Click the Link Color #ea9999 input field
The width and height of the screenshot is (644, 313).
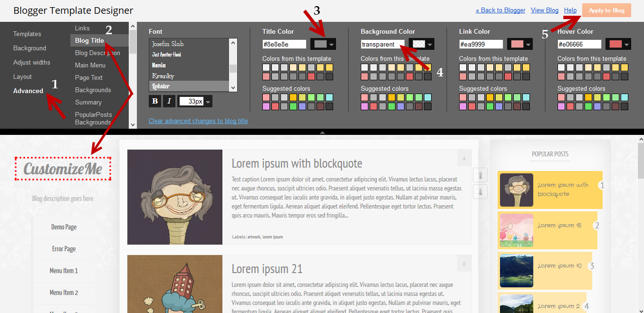click(x=481, y=44)
